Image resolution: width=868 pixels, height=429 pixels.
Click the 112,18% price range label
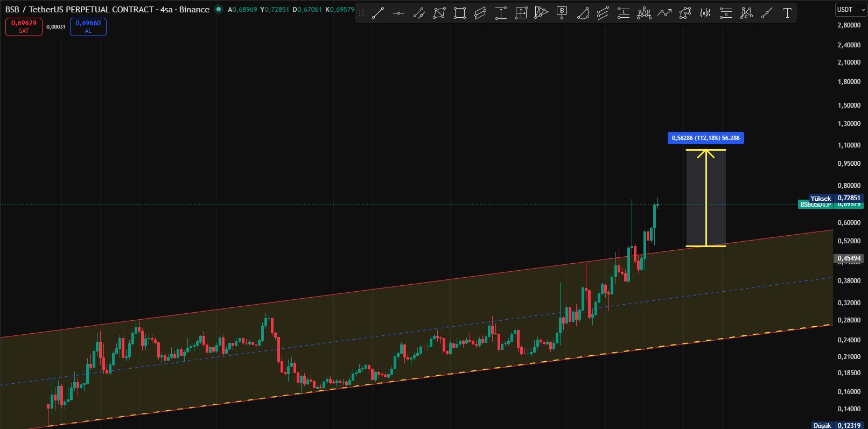[705, 138]
